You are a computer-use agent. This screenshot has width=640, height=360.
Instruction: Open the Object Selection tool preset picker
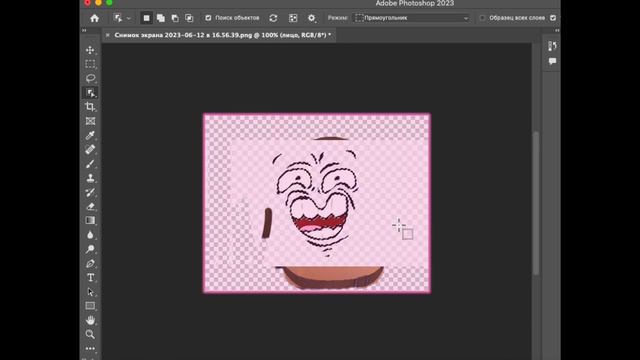pyautogui.click(x=122, y=18)
